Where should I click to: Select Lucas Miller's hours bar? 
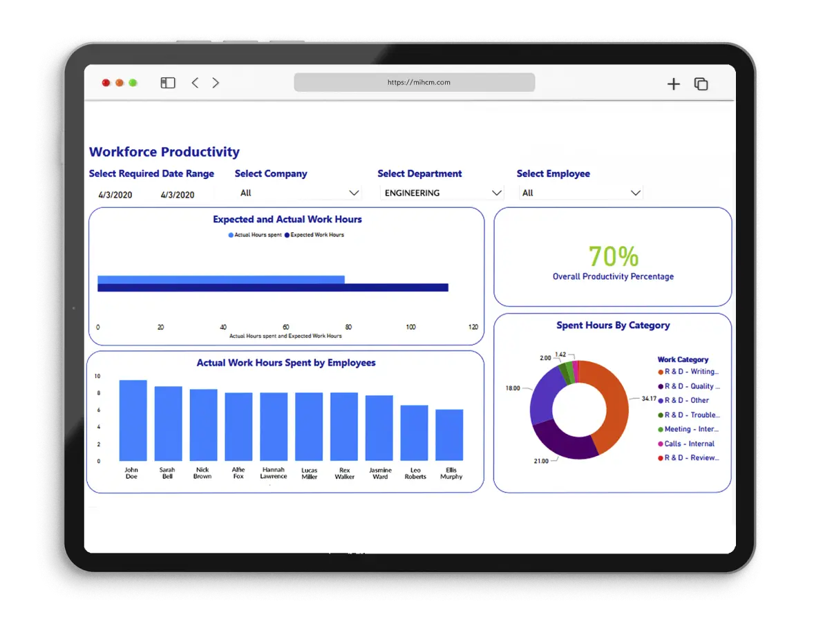click(x=309, y=427)
